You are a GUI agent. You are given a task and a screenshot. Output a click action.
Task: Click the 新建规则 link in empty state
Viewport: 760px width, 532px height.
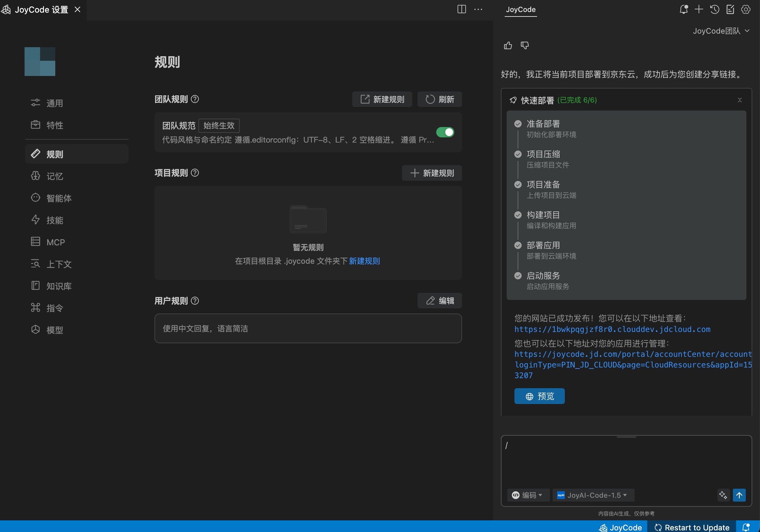[364, 261]
